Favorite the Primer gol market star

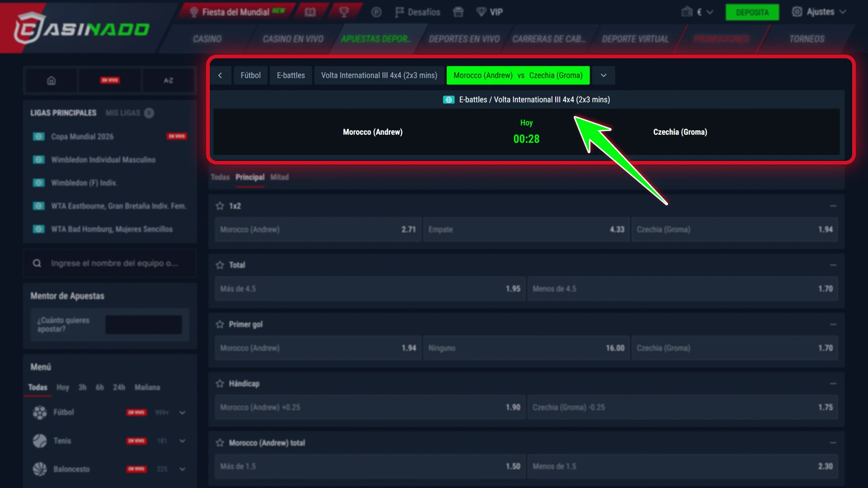pos(220,324)
